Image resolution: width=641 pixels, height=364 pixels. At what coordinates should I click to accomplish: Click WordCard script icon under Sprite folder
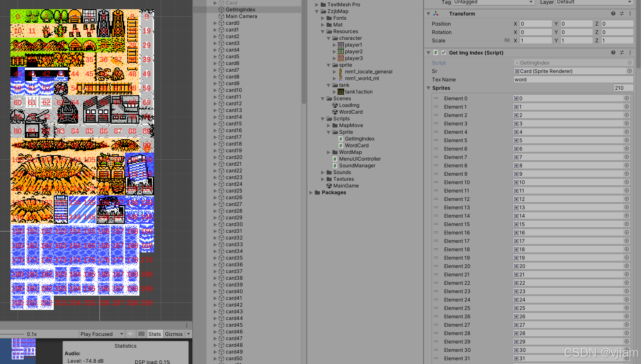click(341, 146)
